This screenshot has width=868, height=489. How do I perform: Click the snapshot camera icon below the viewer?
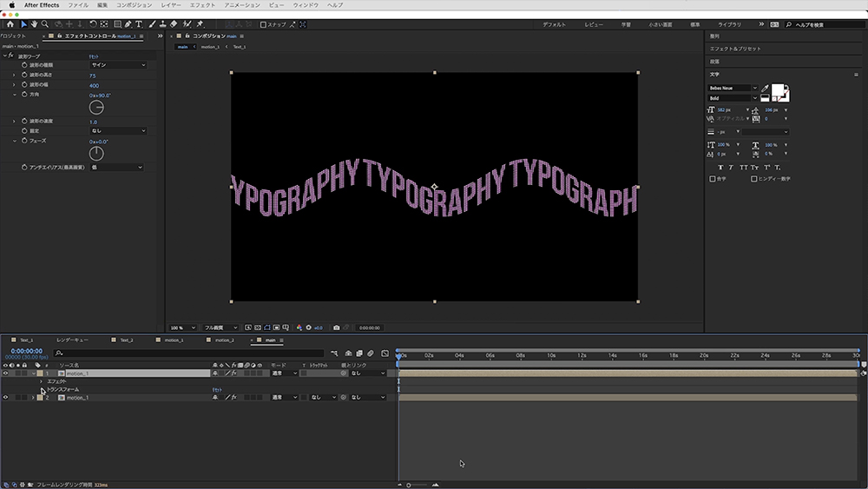tap(337, 327)
